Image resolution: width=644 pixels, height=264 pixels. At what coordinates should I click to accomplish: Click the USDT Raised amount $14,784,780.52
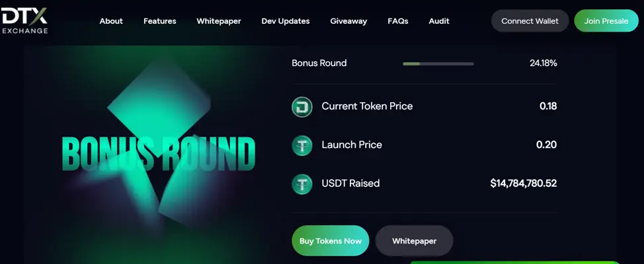point(523,183)
